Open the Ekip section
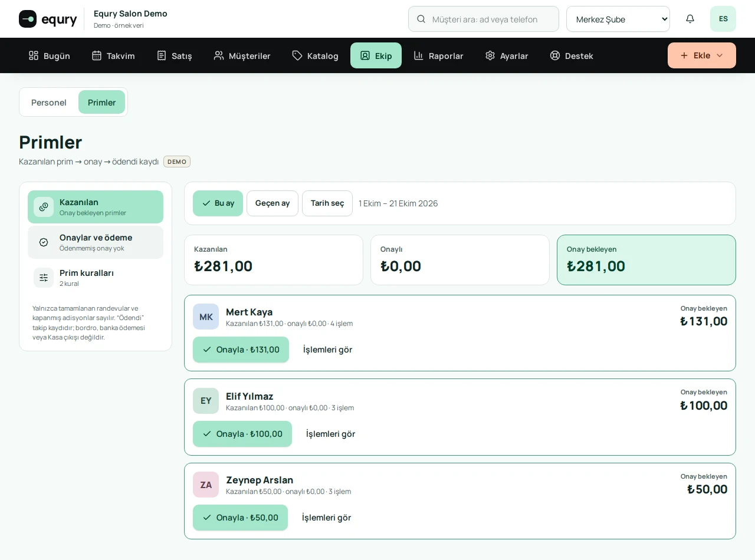The image size is (755, 560). pyautogui.click(x=376, y=55)
